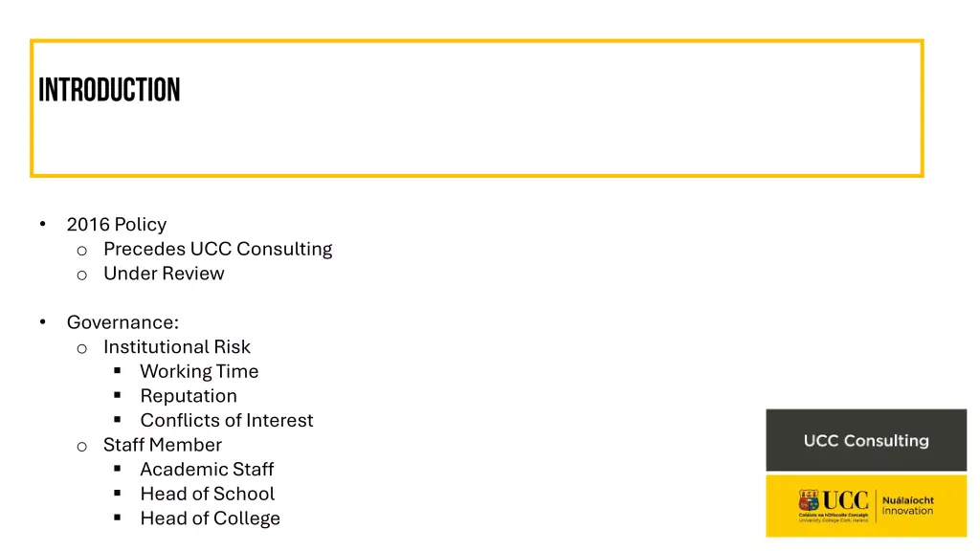This screenshot has width=980, height=551.
Task: Click the 2016 Policy bullet text
Action: tap(116, 225)
